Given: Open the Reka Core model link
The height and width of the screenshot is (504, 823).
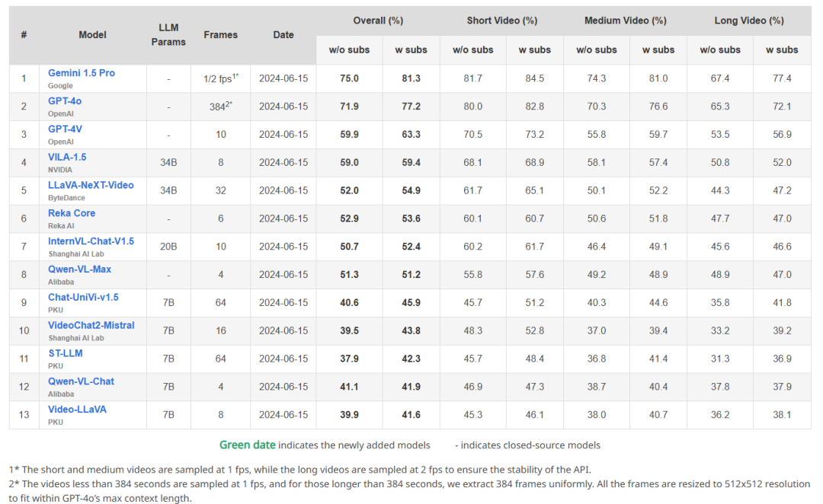Looking at the screenshot, I should point(72,213).
